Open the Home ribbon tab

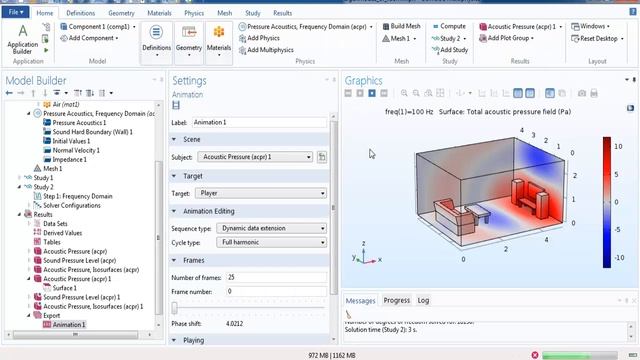point(45,13)
